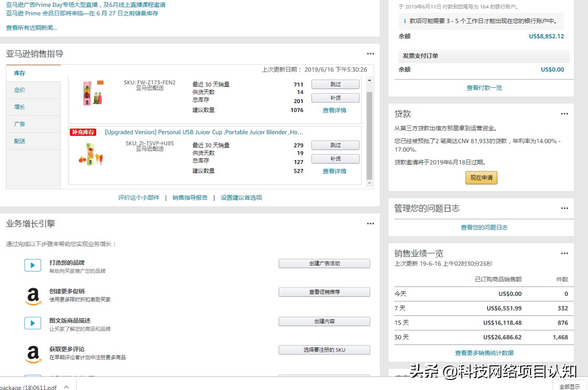Screen dimensions: 588x390
Task: Open 查看付款一览 link
Action: point(483,87)
